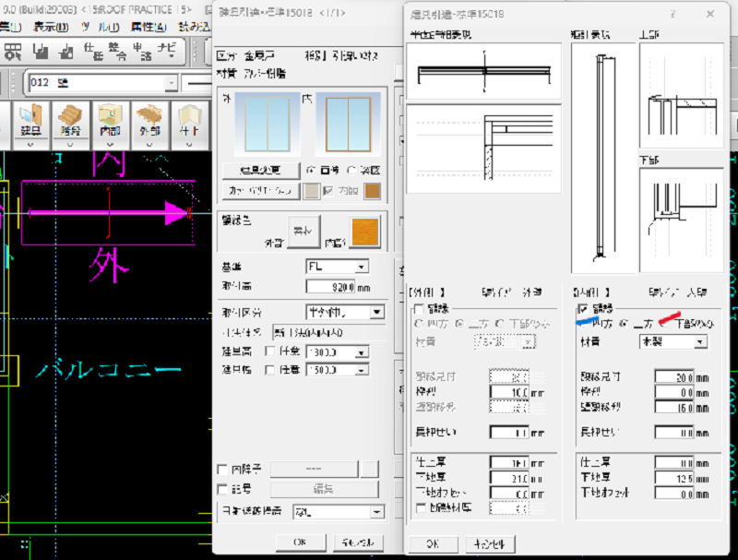Image resolution: width=738 pixels, height=560 pixels.
Task: Click the inside 額縁見付 20.0 field
Action: pos(674,377)
